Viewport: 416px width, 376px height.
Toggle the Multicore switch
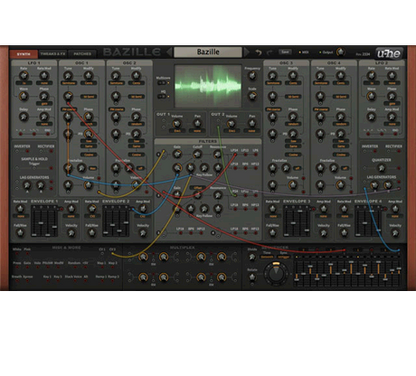pos(163,83)
